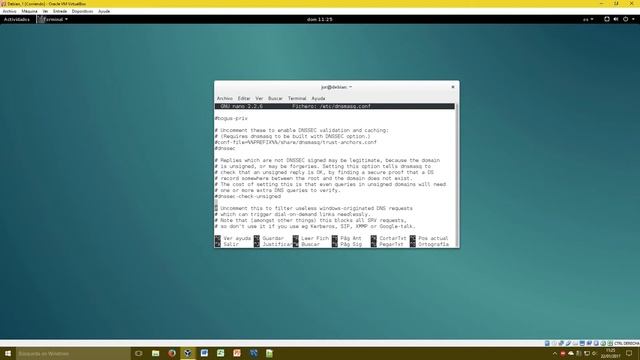Click the terminal's vertical scrollbar
640x360 pixels.
457,176
